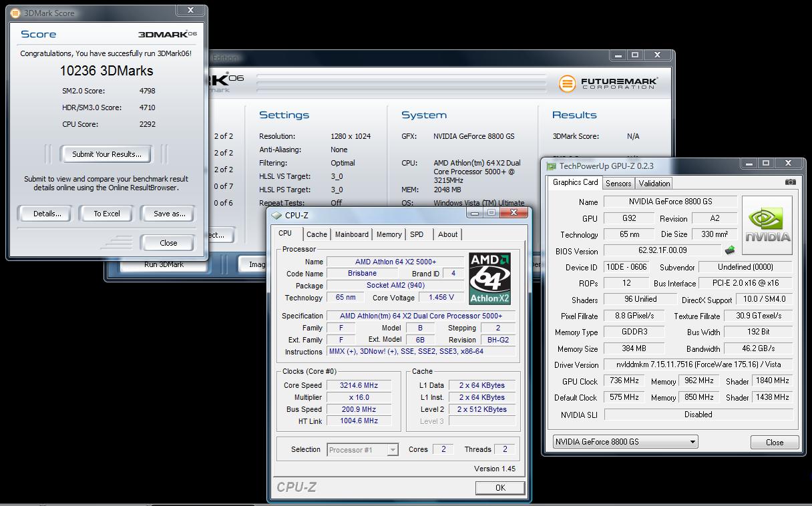This screenshot has height=506, width=812.
Task: Click the Package value Socket AM2 (940)
Action: pyautogui.click(x=395, y=286)
